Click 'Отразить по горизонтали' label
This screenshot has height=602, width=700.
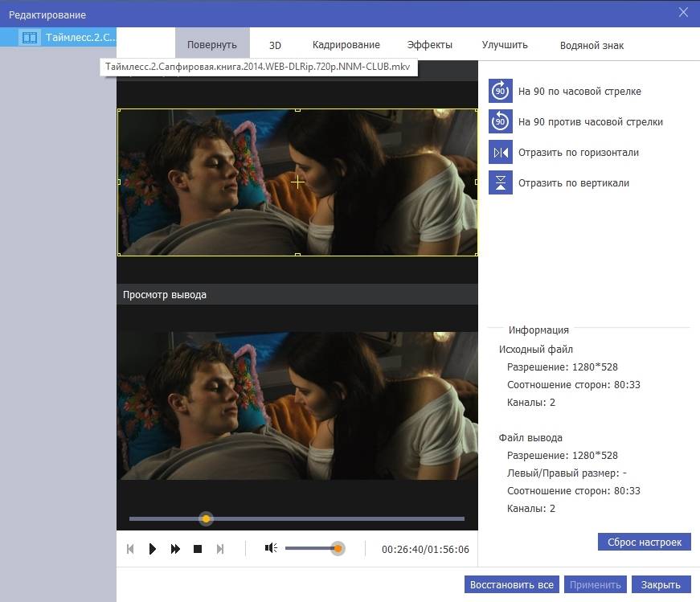578,152
